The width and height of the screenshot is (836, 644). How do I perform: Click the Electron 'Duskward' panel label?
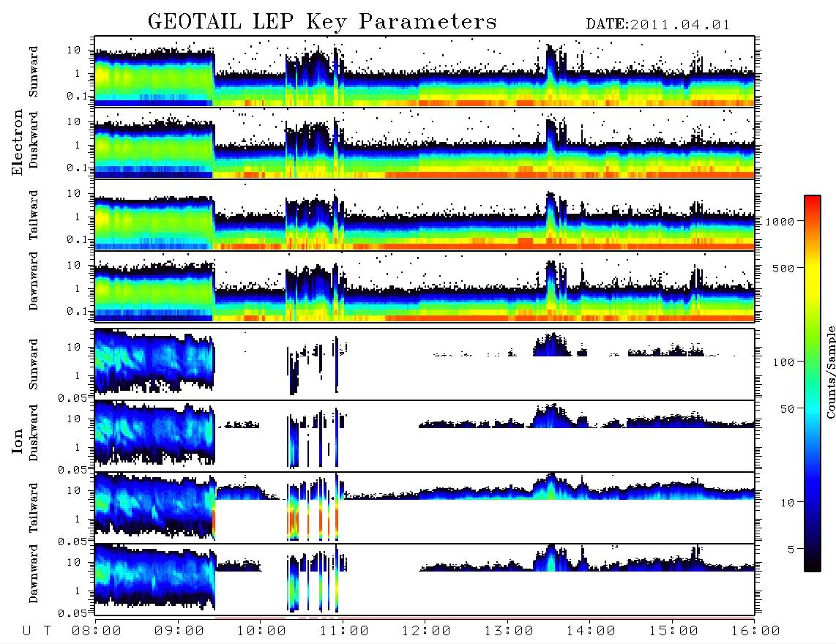pyautogui.click(x=34, y=140)
